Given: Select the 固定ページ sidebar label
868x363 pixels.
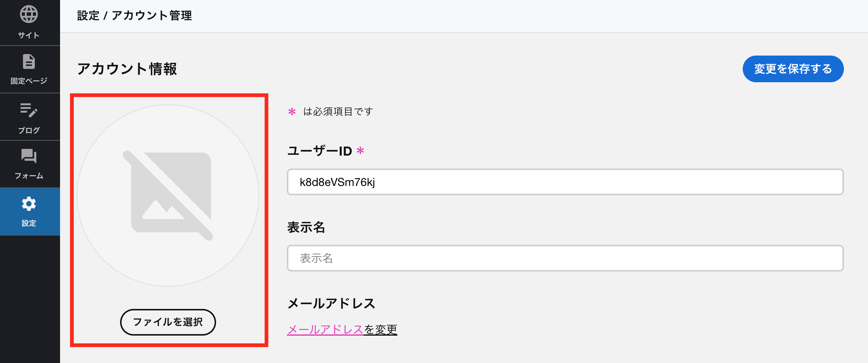Looking at the screenshot, I should (29, 81).
